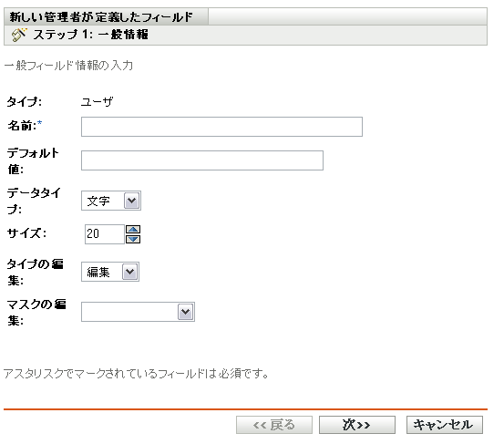
Task: Click the 一般フィールド情報の入力 text
Action: click(x=68, y=66)
